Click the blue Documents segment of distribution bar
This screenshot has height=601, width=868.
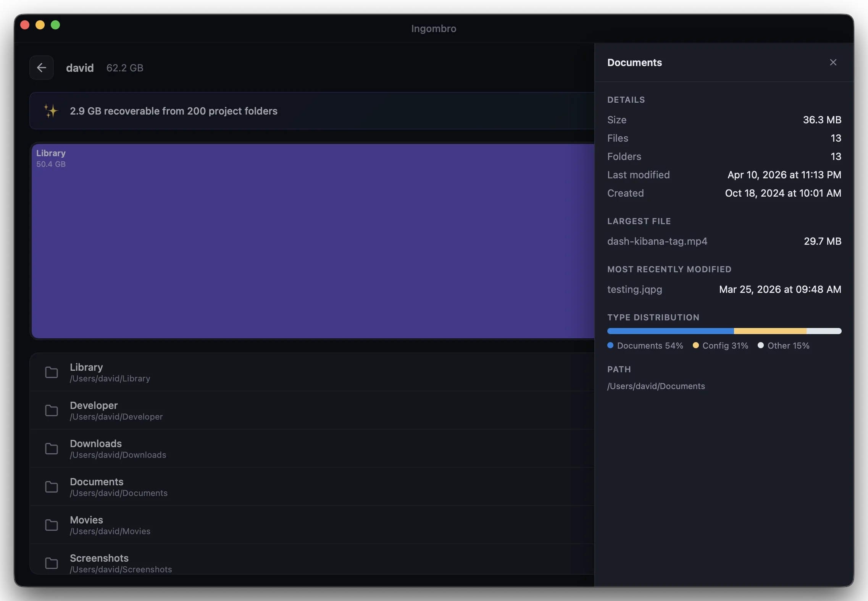[x=671, y=331]
